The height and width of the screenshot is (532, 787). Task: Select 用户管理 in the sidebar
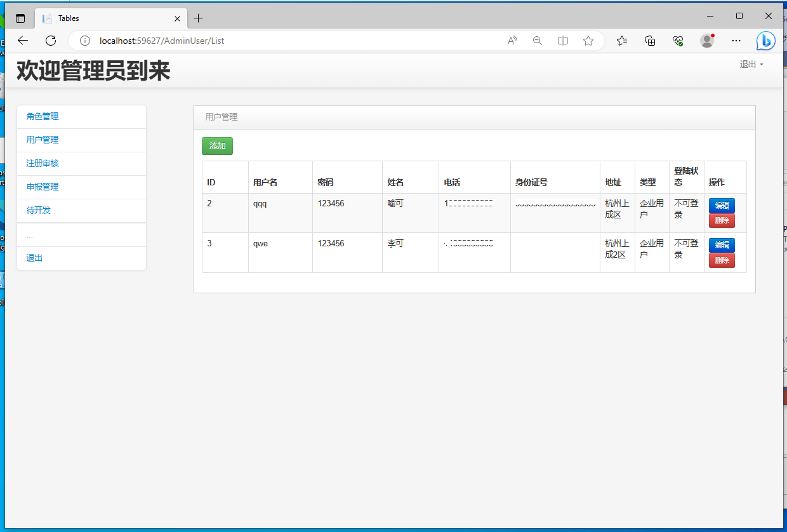coord(42,140)
